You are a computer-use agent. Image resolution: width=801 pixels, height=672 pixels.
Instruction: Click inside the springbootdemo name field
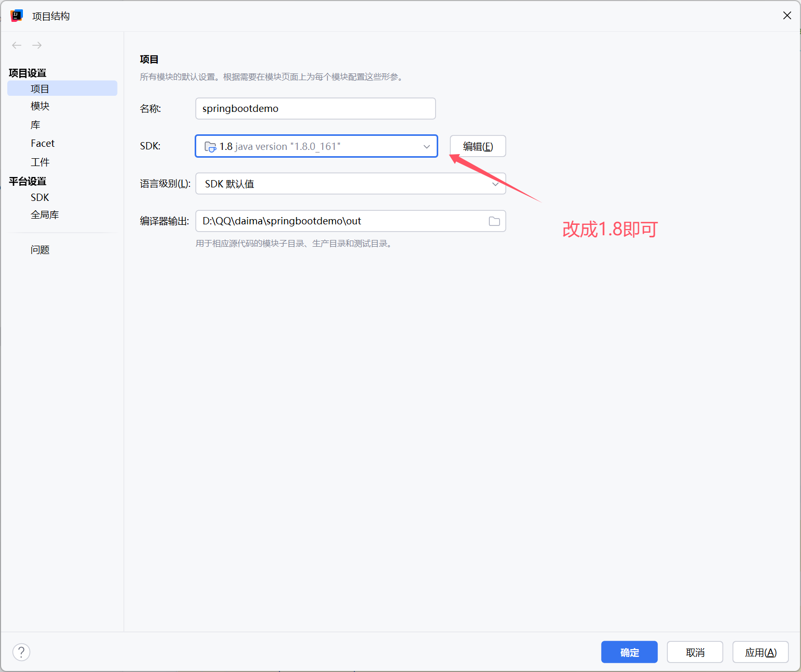(315, 108)
